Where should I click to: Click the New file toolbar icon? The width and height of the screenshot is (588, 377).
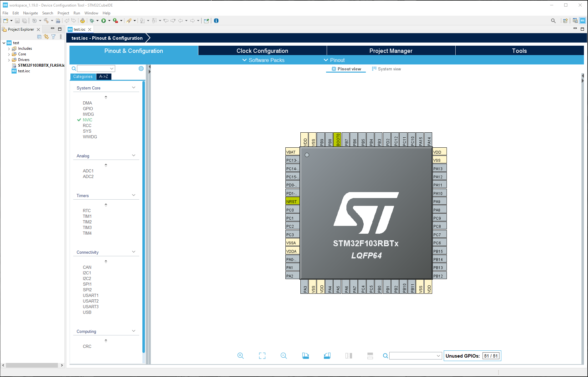(x=6, y=21)
